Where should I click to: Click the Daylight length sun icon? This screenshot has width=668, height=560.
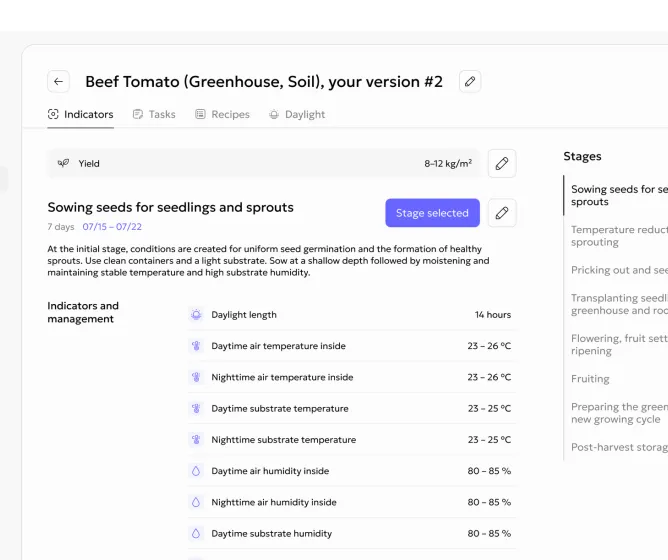click(x=196, y=315)
